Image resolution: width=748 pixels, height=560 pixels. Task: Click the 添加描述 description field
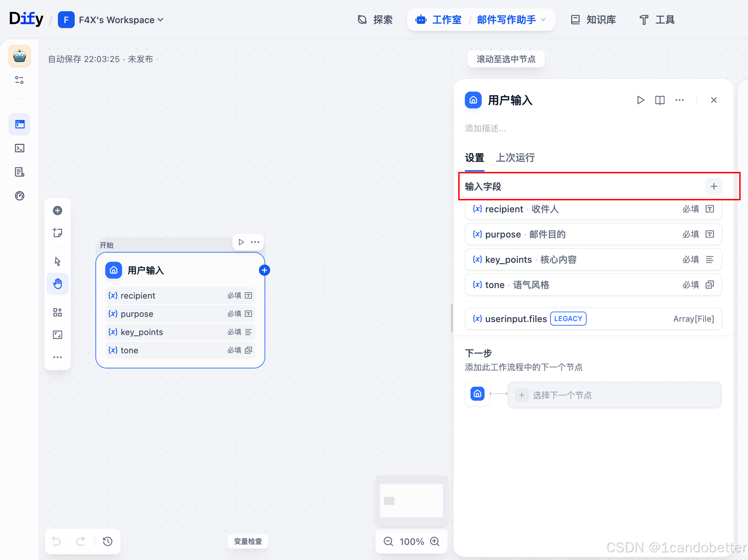pos(485,128)
